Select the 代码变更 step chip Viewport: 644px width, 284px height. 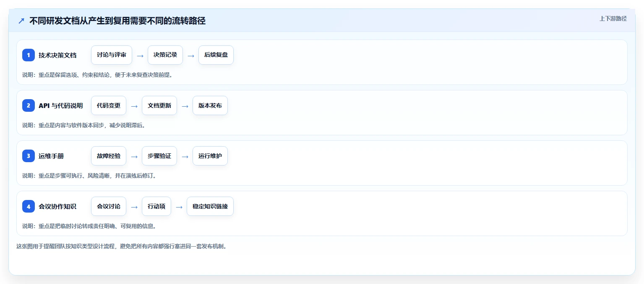[109, 105]
